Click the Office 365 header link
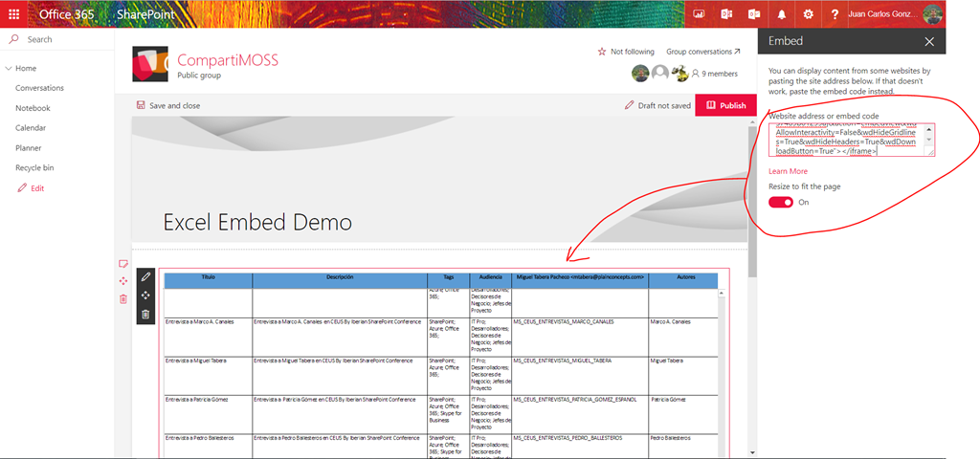 pos(67,14)
